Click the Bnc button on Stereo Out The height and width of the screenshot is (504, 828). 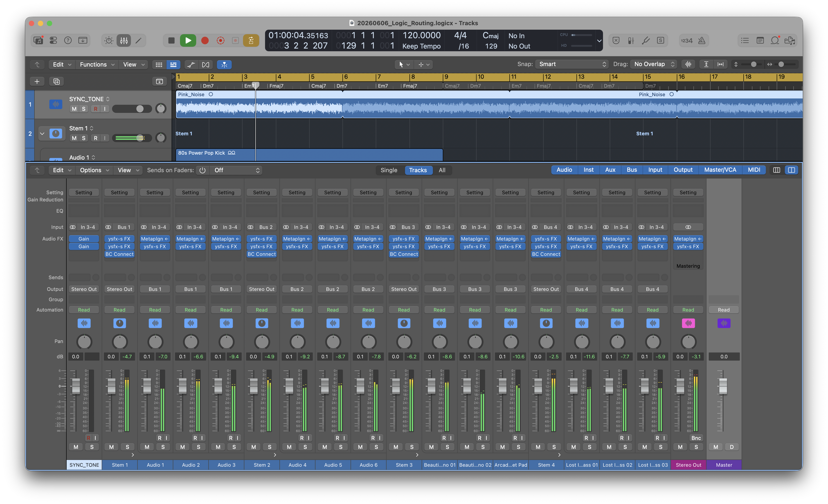696,438
